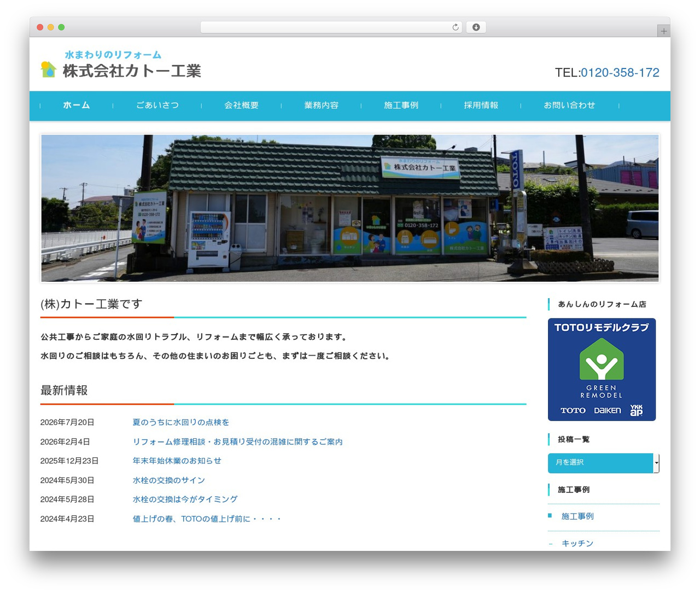Click the date 2026年7月20日
The width and height of the screenshot is (700, 593).
(67, 422)
